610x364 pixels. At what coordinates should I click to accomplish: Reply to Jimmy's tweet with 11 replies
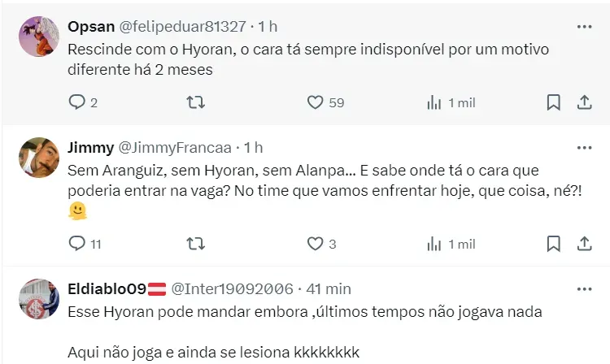tap(77, 243)
